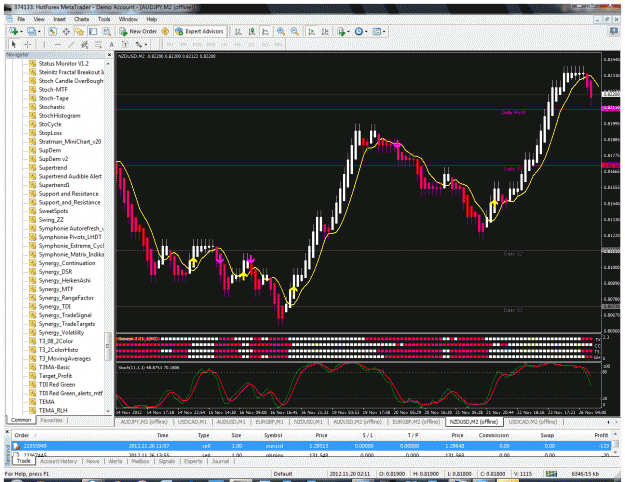The height and width of the screenshot is (482, 625).
Task: Launch MetaEditor with the yellow diamond icon
Action: point(165,31)
